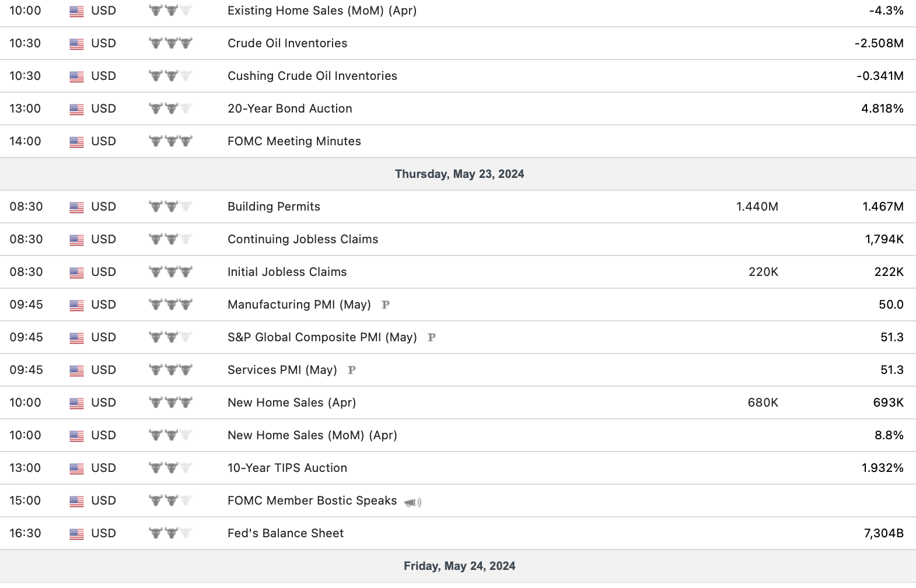Image resolution: width=916 pixels, height=588 pixels.
Task: Click the US flag in the FOMC Meeting Minutes row
Action: coord(76,142)
